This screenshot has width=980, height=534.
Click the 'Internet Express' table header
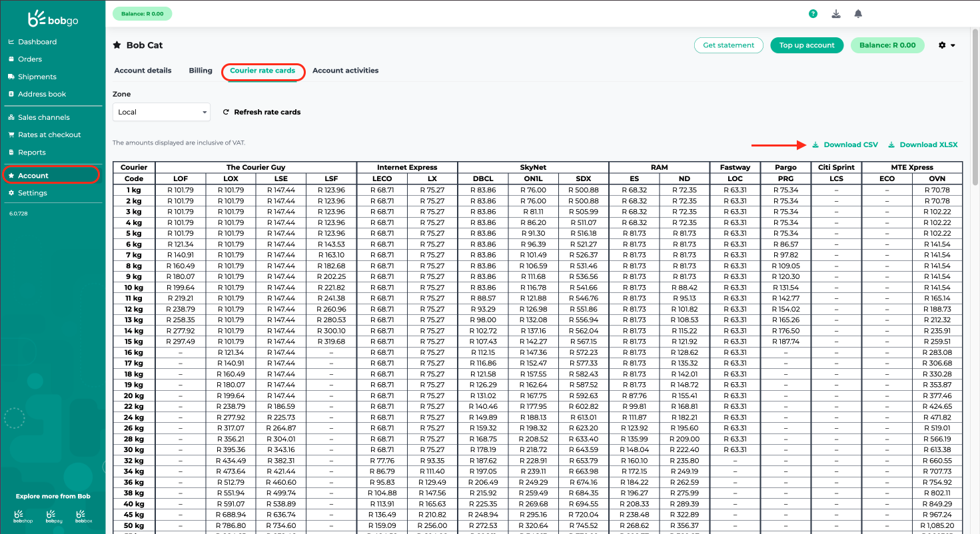407,167
